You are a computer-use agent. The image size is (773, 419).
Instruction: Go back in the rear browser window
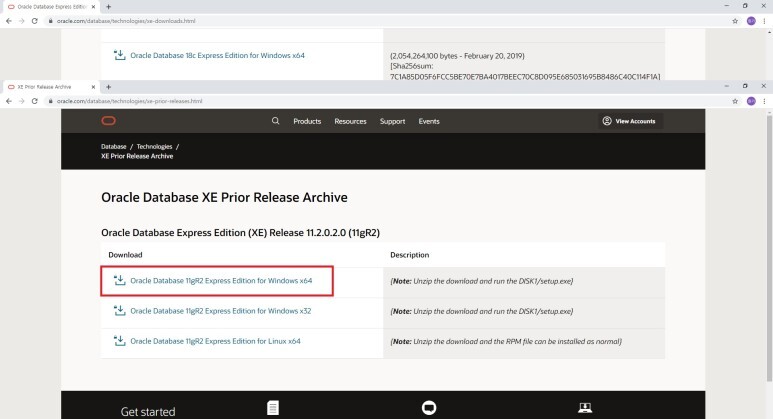[x=9, y=21]
